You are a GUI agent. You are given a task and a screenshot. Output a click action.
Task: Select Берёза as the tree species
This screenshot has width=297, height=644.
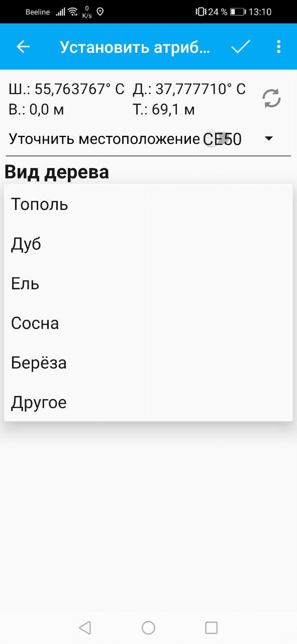[x=38, y=362]
